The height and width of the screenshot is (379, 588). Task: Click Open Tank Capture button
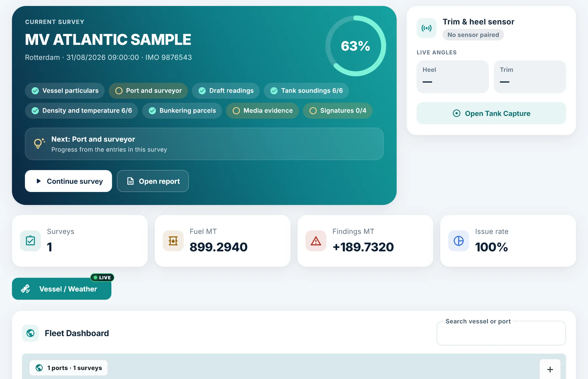[491, 113]
